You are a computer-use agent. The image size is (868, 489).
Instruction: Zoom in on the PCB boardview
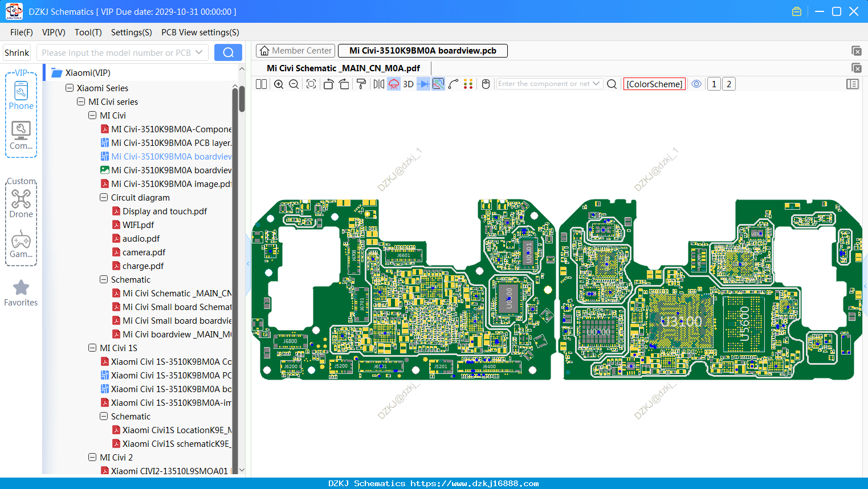tap(279, 84)
